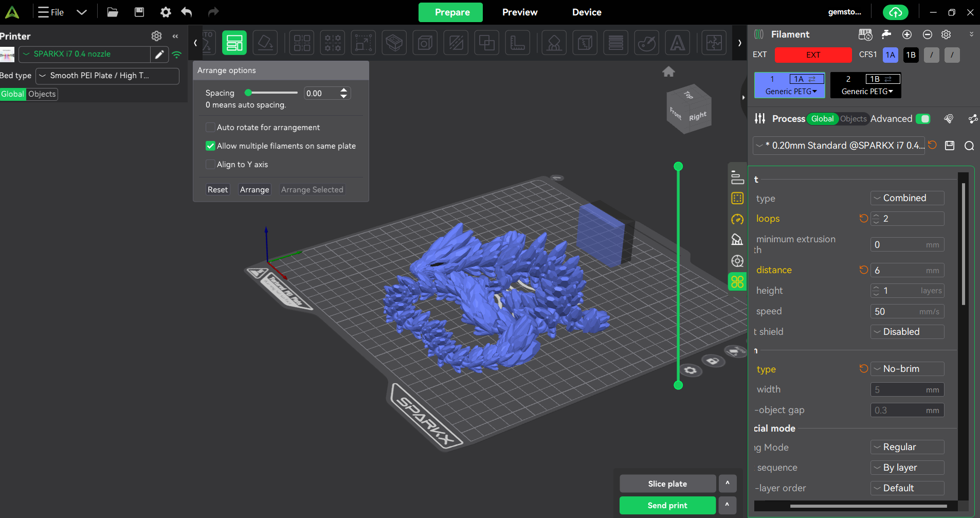Open the color painting palette tool
Screen dimensions: 980x518
646,43
